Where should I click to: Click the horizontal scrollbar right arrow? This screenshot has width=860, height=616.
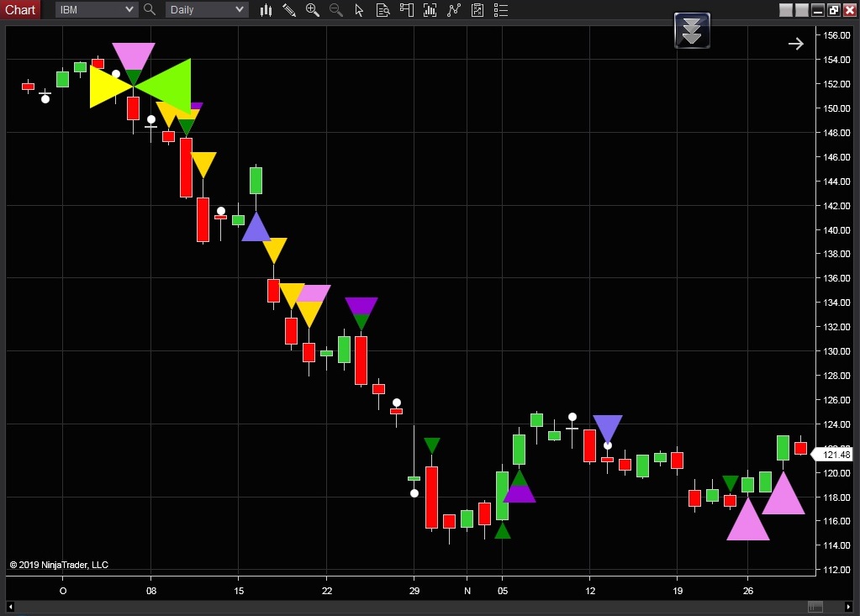click(848, 607)
